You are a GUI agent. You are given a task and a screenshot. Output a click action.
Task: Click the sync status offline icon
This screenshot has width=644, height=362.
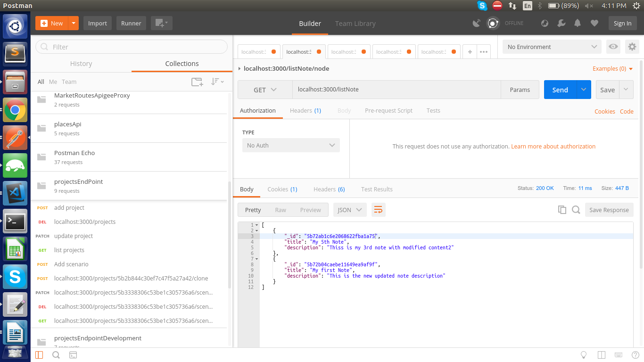(x=493, y=23)
